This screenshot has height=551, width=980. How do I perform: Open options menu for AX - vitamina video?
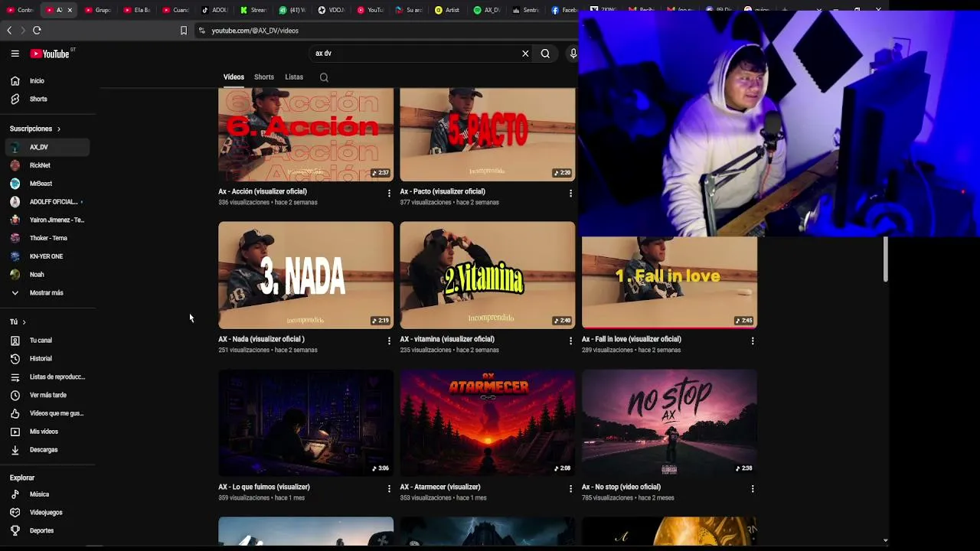click(x=570, y=341)
